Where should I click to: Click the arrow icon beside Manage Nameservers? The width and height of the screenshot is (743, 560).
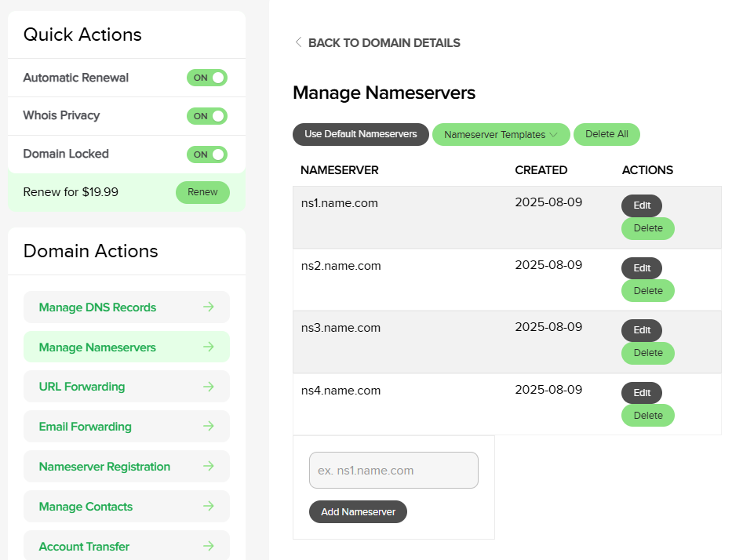point(209,347)
